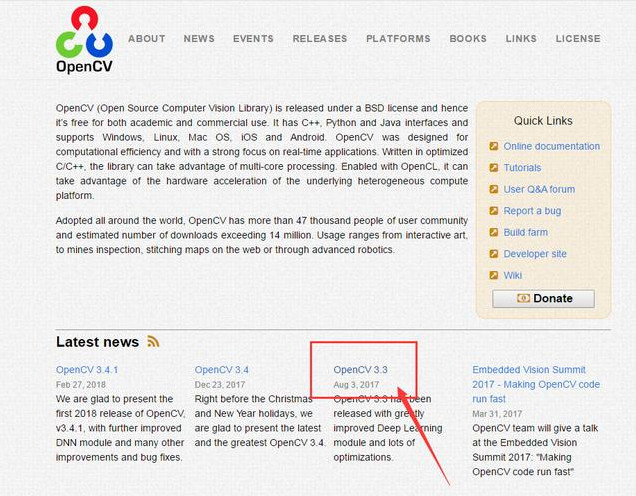The height and width of the screenshot is (496, 636).
Task: Click the OpenCV logo
Action: [x=84, y=40]
